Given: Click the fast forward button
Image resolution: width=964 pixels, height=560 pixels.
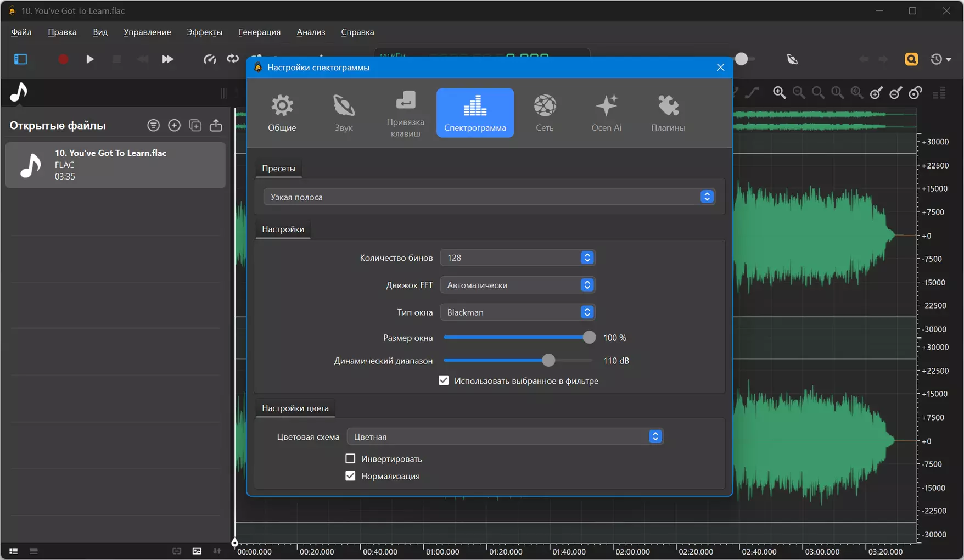Looking at the screenshot, I should (167, 59).
